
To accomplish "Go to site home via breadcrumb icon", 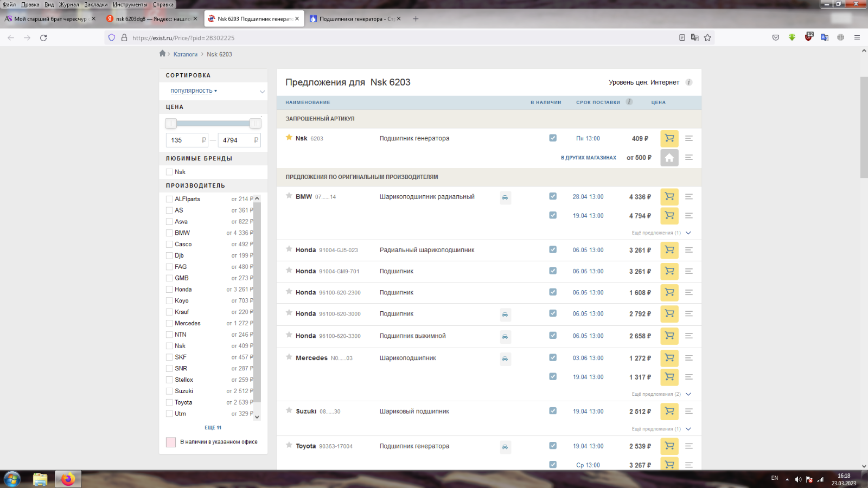I will point(162,54).
